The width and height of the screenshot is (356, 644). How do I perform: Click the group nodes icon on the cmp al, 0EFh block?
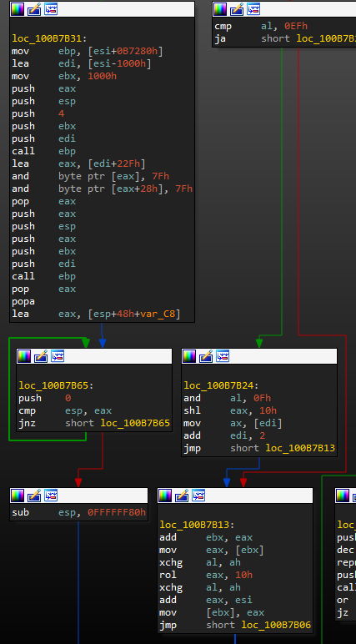253,9
